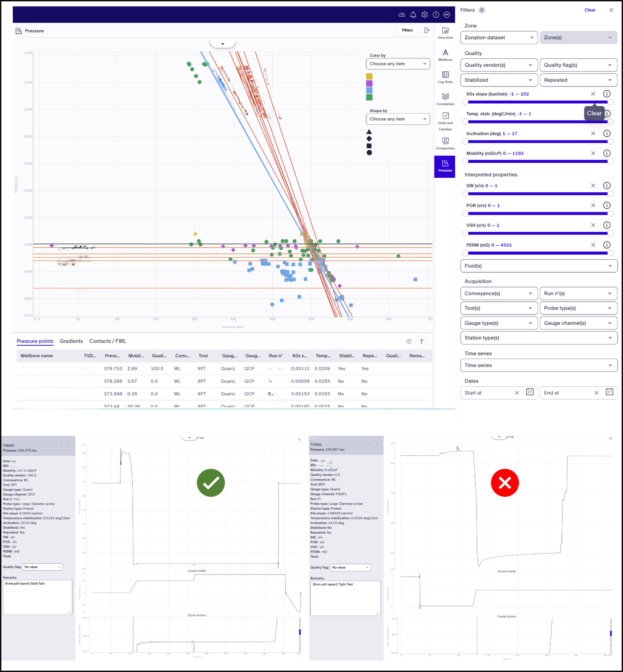
Task: Open the Wellbore sidebar icon
Action: pos(445,54)
